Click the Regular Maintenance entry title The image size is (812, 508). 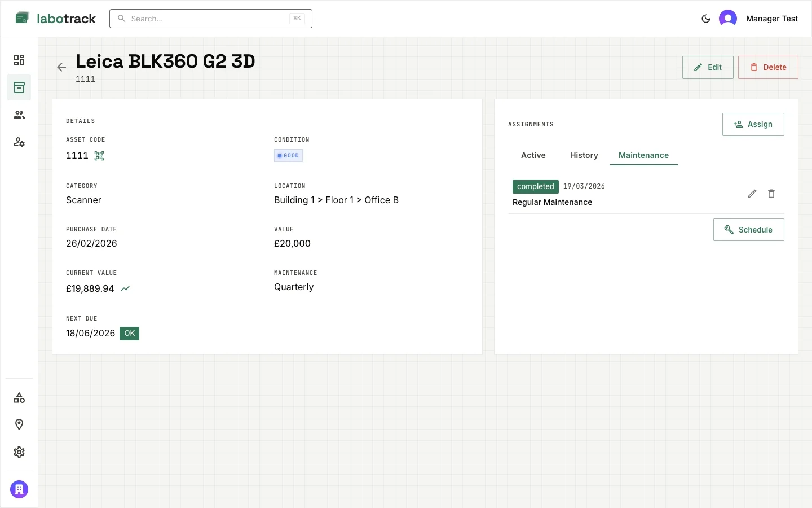tap(552, 202)
